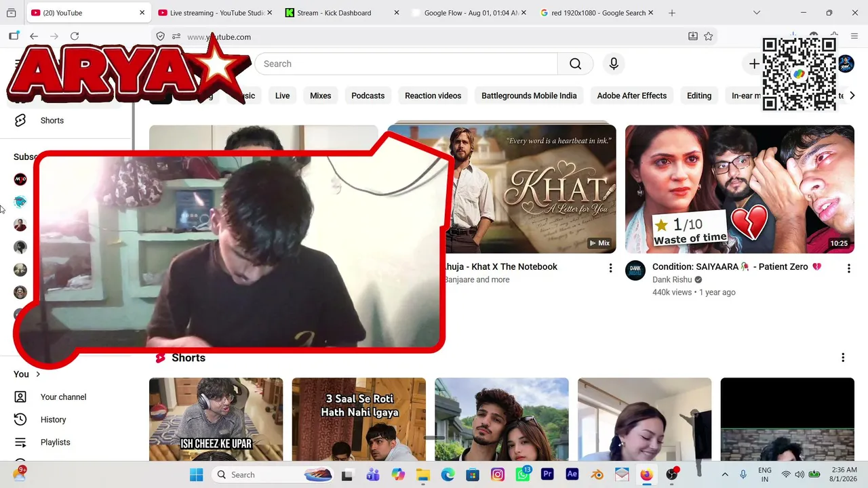
Task: Switch to red 1920x1080 Google Search tab
Action: pos(596,13)
